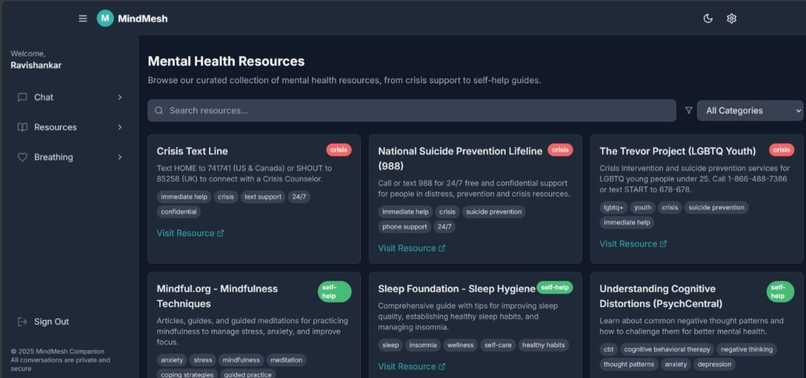Click the Mental Health Resources heading

pos(226,61)
